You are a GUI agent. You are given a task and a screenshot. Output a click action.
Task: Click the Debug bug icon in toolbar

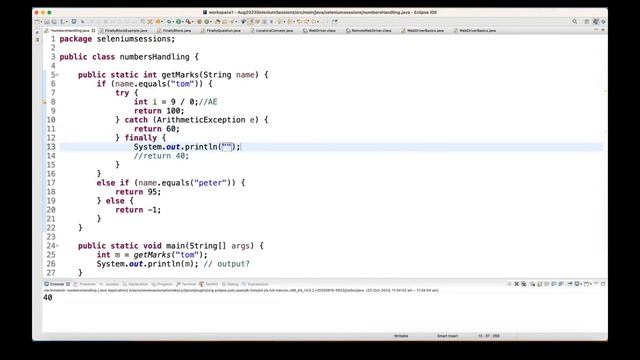coord(169,22)
